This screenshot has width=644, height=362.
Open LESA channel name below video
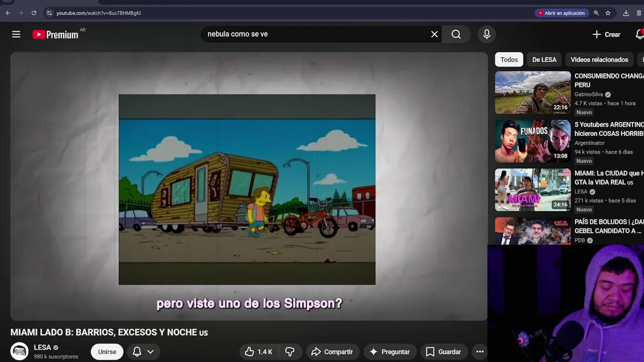pos(42,347)
